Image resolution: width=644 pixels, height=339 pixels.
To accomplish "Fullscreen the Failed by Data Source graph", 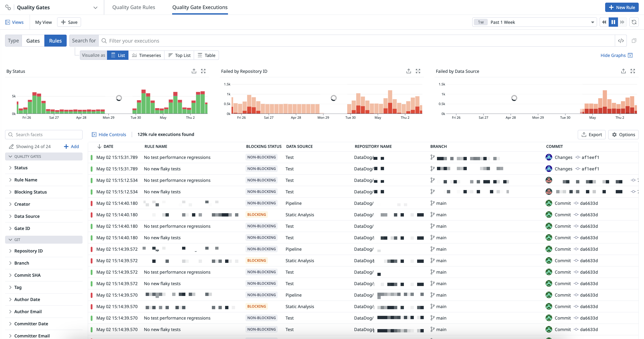I will click(633, 71).
